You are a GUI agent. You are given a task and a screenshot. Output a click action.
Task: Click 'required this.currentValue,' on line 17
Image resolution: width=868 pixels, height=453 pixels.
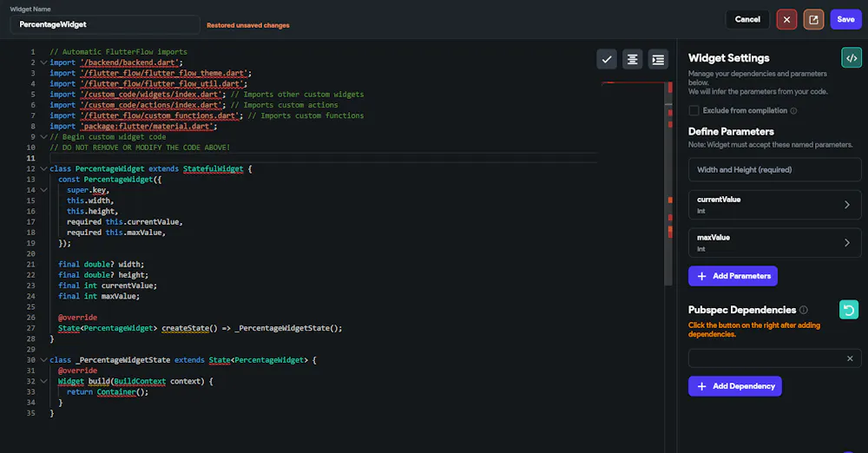(x=124, y=222)
